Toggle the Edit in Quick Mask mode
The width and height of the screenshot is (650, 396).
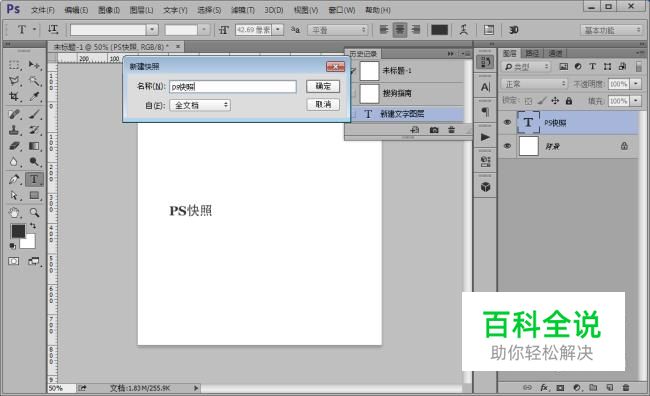[x=14, y=261]
